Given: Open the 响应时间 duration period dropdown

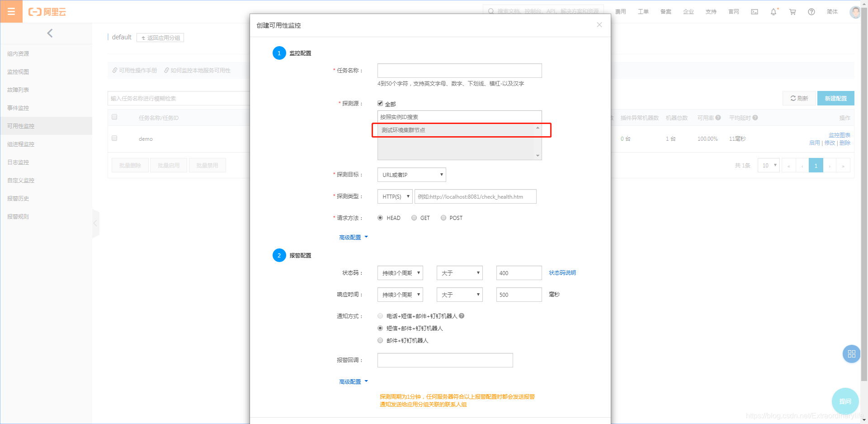Looking at the screenshot, I should tap(401, 295).
